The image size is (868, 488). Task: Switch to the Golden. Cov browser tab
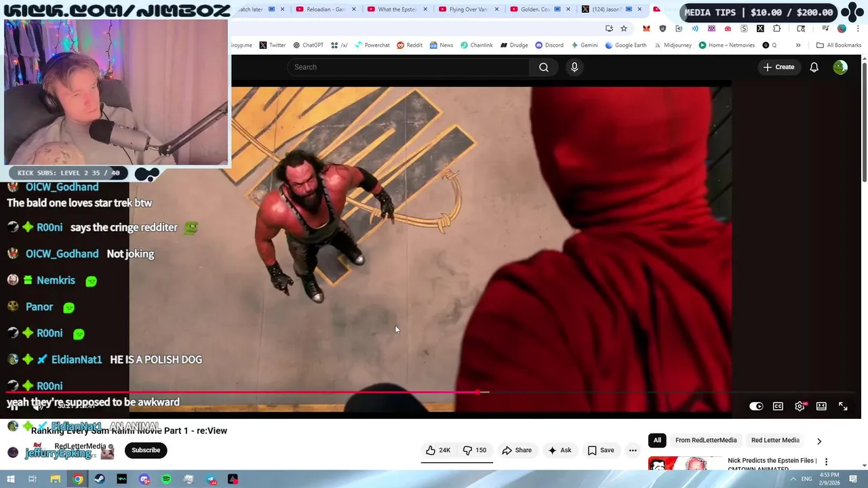[x=540, y=9]
